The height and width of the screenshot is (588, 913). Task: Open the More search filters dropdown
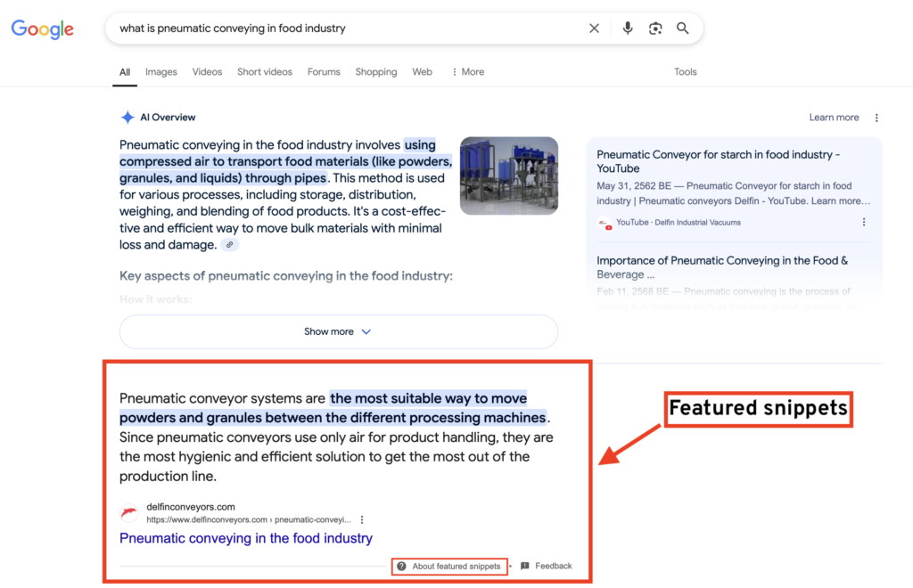[x=467, y=72]
